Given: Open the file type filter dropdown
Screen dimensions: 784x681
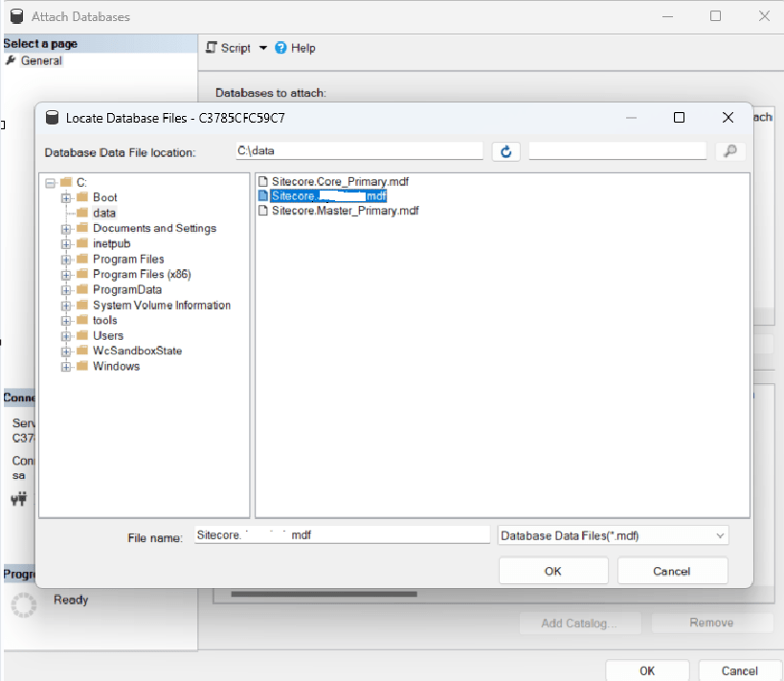Looking at the screenshot, I should pyautogui.click(x=721, y=536).
